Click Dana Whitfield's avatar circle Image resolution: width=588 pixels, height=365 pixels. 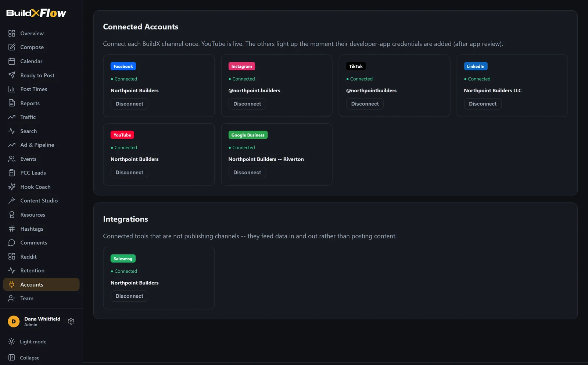14,321
